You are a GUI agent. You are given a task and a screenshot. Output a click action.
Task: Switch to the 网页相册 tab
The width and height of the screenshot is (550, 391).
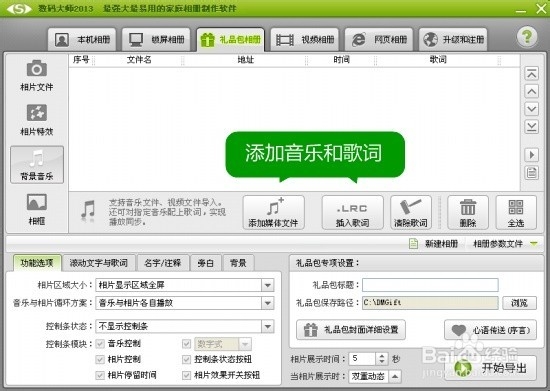point(379,39)
